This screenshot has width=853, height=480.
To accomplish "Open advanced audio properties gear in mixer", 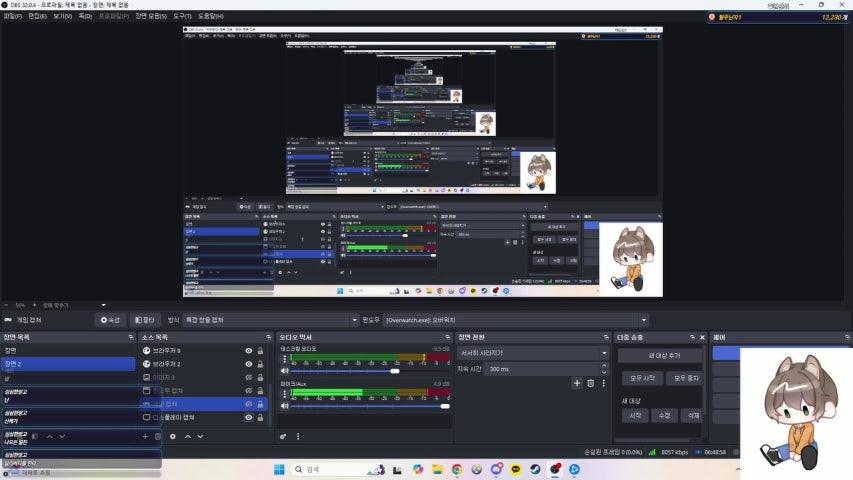I will [283, 436].
